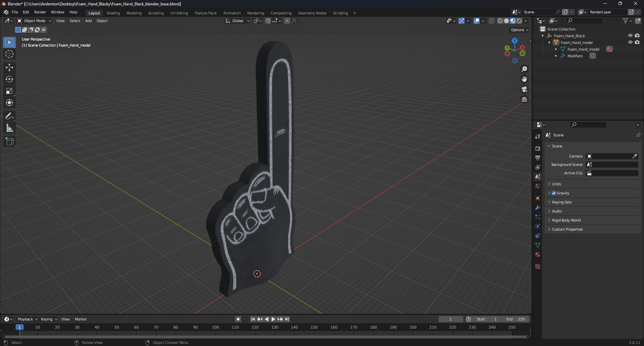Screen dimensions: 644x346
Task: Select the Cursor tool in toolbar
Action: [9, 54]
